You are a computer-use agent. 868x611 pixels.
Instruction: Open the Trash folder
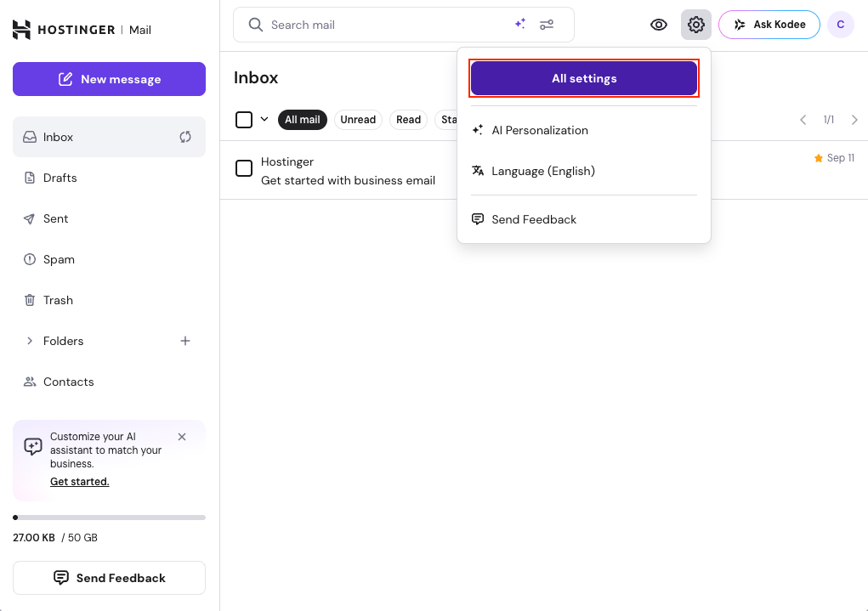point(58,300)
